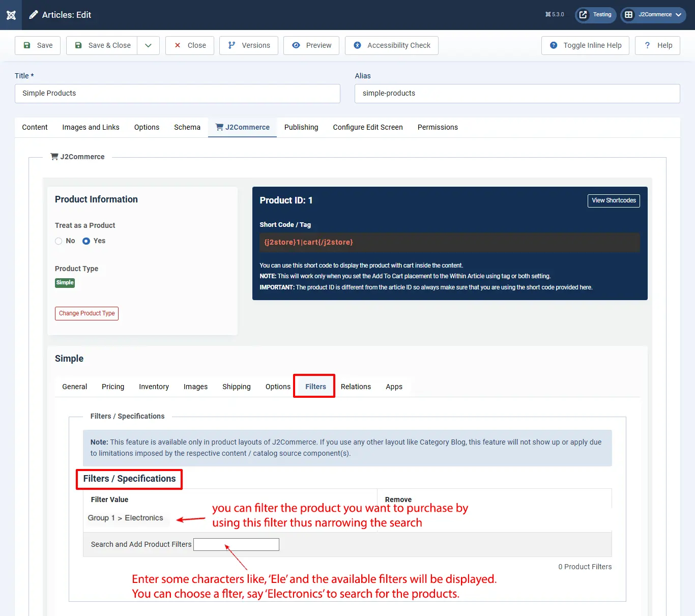Viewport: 695px width, 616px height.
Task: Open the Relations product tab
Action: [x=356, y=387]
